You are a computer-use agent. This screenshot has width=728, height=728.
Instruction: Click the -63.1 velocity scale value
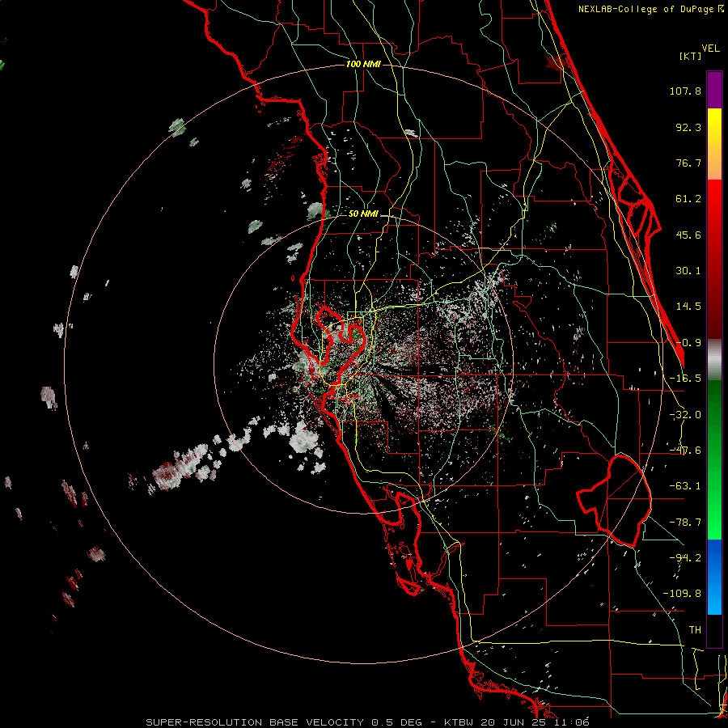pyautogui.click(x=685, y=486)
